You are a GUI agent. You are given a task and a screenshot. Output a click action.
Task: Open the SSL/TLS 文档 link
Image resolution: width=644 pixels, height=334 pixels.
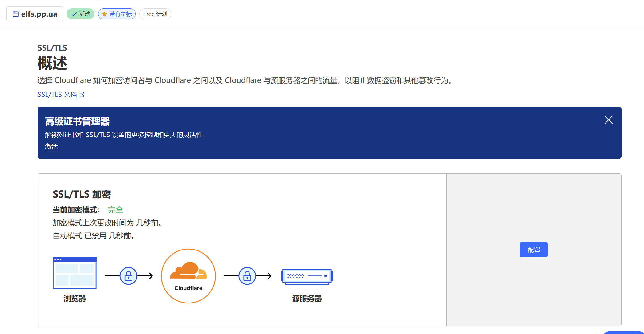57,94
